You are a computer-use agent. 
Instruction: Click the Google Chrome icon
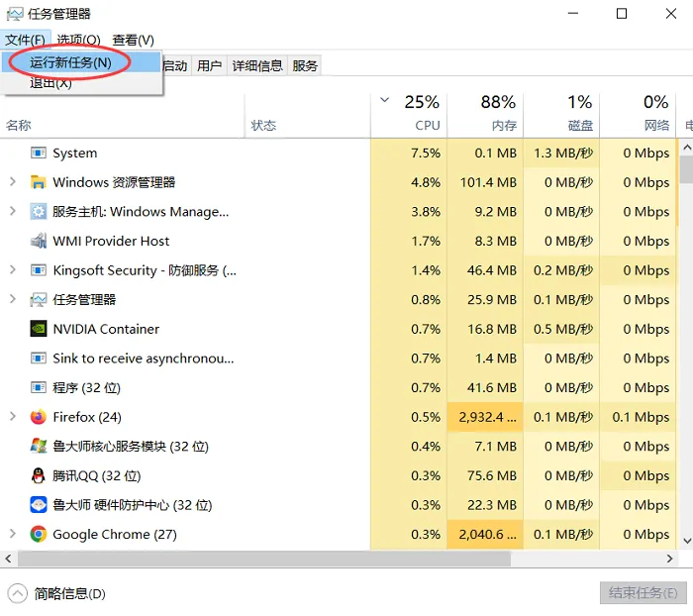[x=38, y=534]
